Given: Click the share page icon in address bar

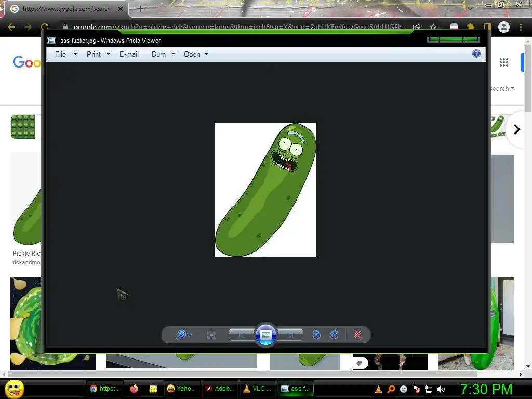Looking at the screenshot, I should 417,27.
